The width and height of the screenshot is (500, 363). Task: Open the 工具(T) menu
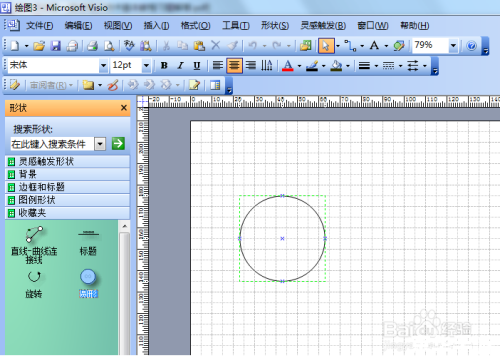point(236,26)
